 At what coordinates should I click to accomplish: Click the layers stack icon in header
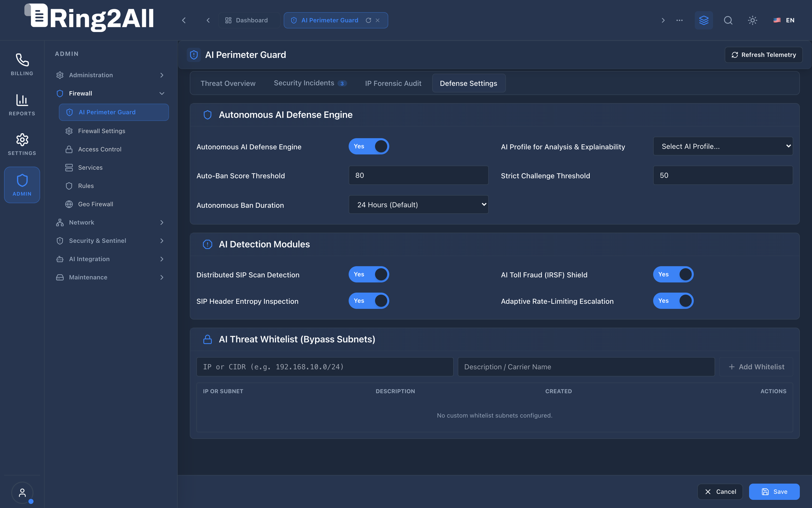click(704, 20)
